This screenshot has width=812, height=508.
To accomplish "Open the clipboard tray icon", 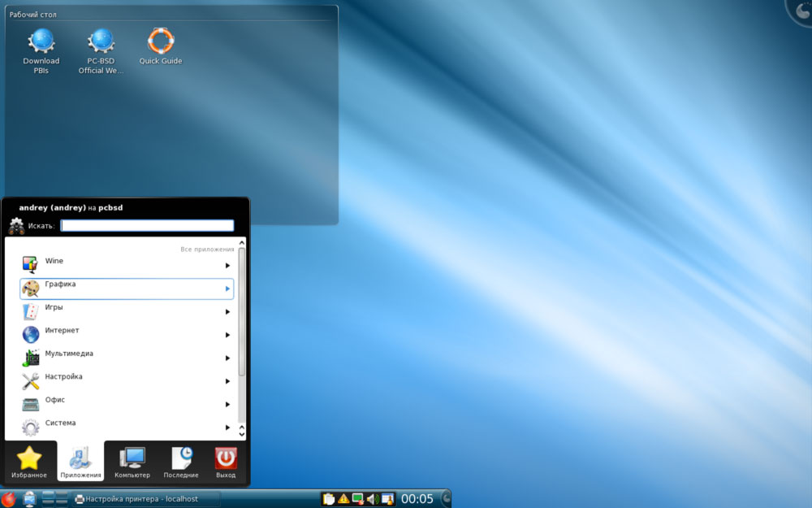I will coord(328,499).
